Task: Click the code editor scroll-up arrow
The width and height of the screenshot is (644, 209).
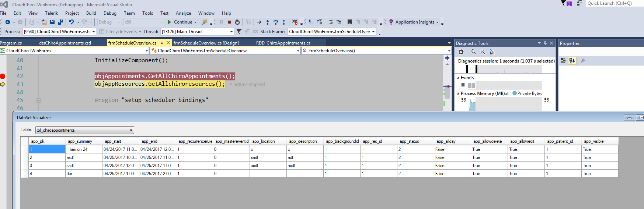Action: (x=447, y=64)
